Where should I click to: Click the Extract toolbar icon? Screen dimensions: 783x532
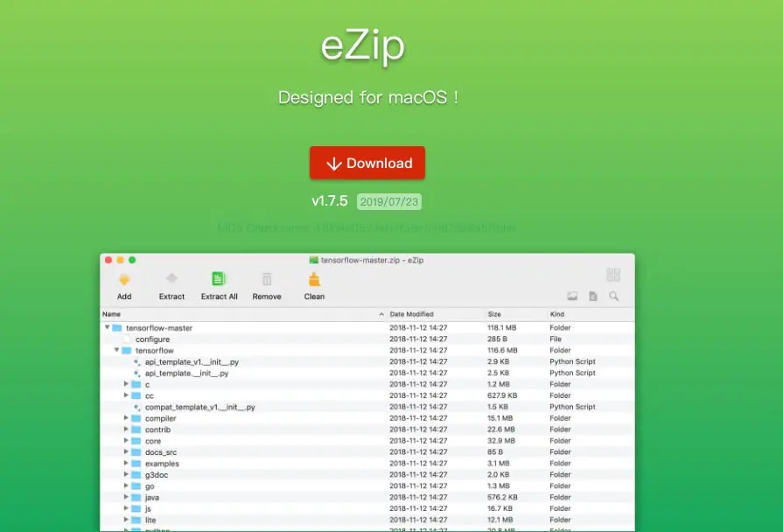coord(171,279)
